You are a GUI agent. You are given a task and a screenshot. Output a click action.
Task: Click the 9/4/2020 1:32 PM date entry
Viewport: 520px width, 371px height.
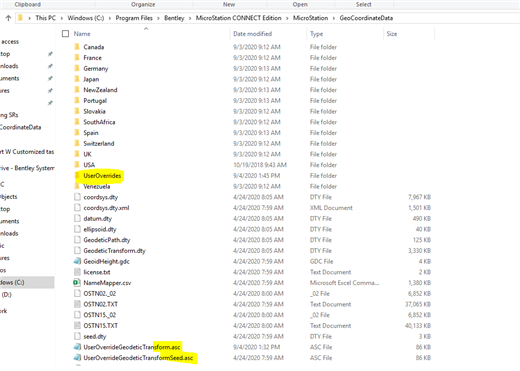point(256,347)
